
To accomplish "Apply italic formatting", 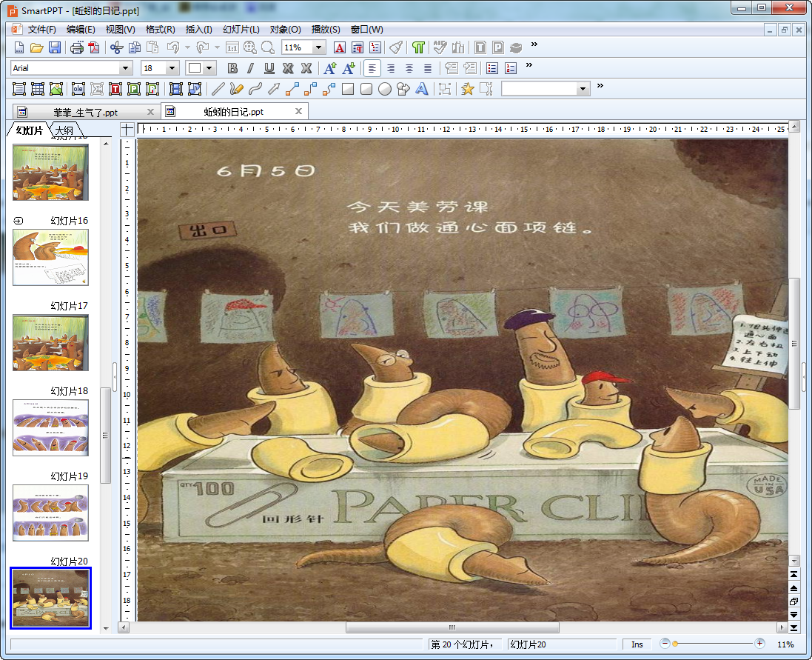I will tap(251, 68).
